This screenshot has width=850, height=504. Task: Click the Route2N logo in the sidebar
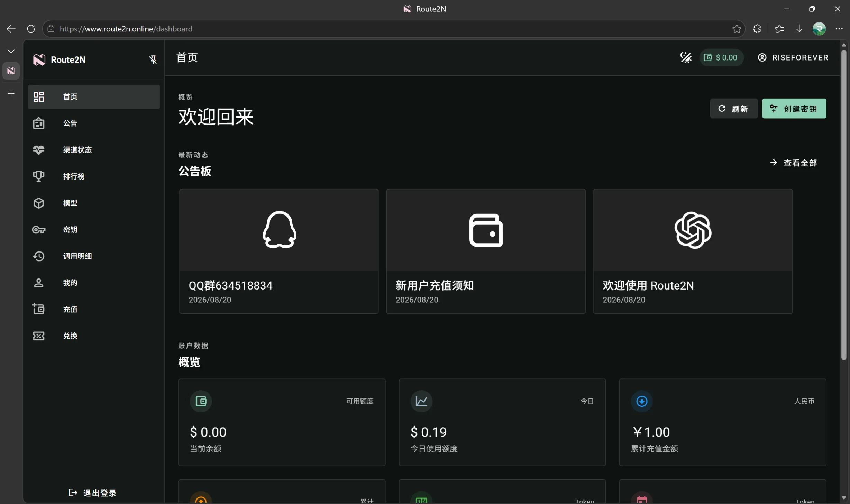[39, 59]
